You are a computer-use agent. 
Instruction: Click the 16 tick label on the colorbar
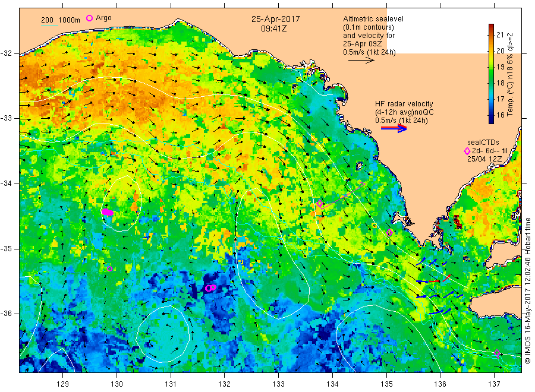tap(500, 115)
